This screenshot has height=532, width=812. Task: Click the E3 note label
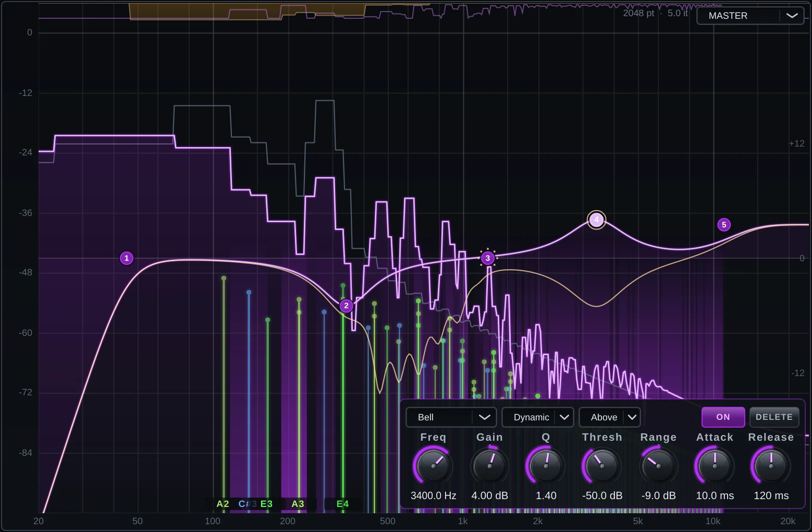266,504
